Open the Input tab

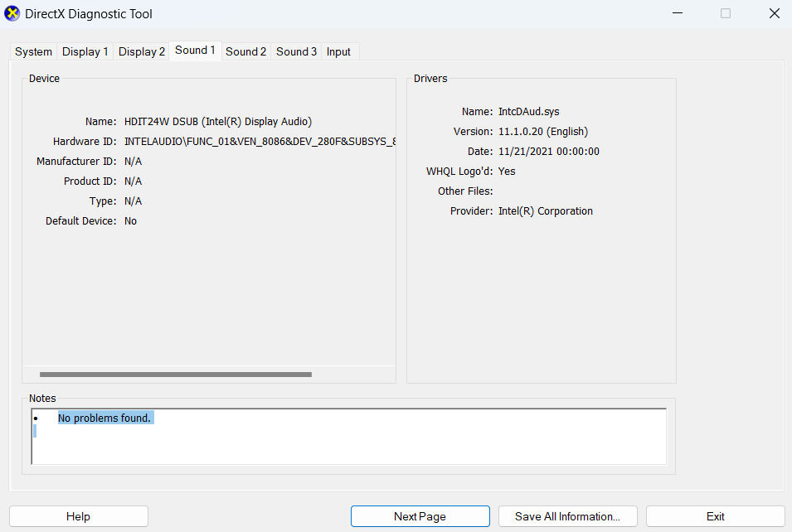pyautogui.click(x=338, y=51)
